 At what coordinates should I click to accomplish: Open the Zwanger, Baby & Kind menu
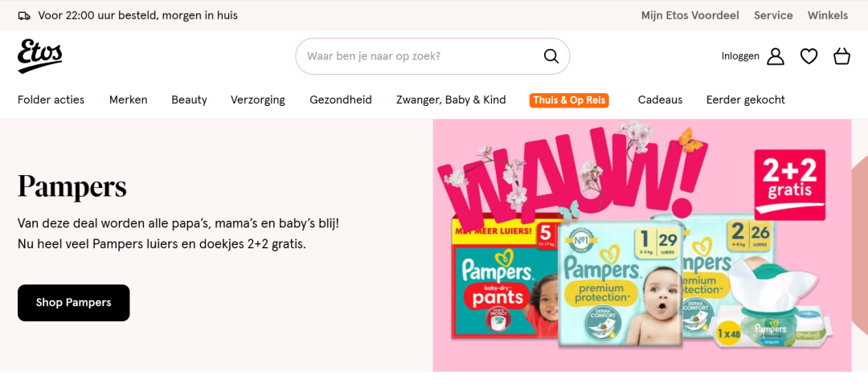coord(451,100)
